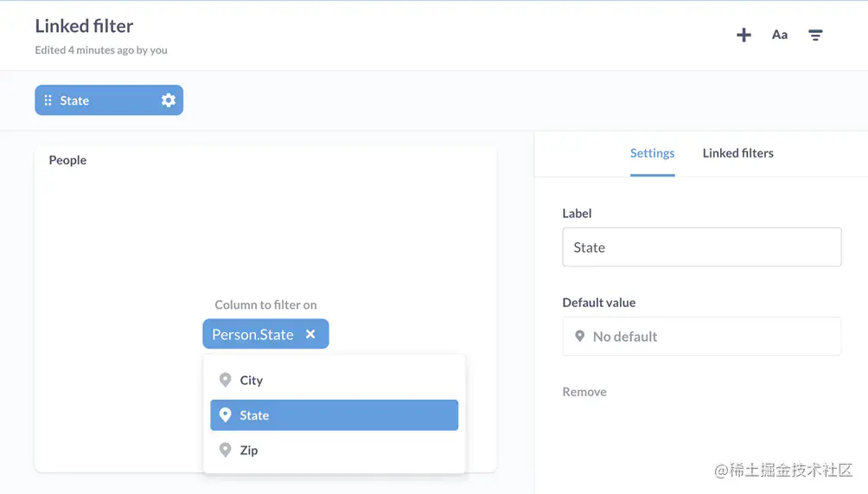The image size is (868, 494).
Task: Click the 'Column to filter on' label
Action: [265, 305]
